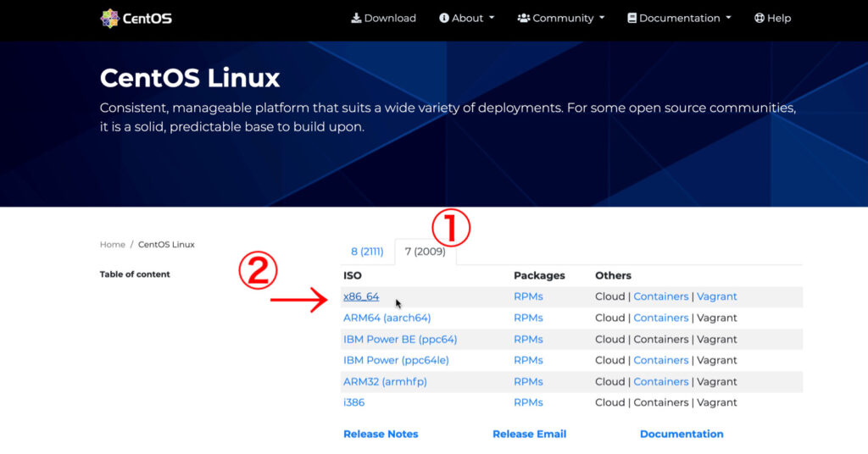Open Containers link in x86_64 row

[661, 296]
